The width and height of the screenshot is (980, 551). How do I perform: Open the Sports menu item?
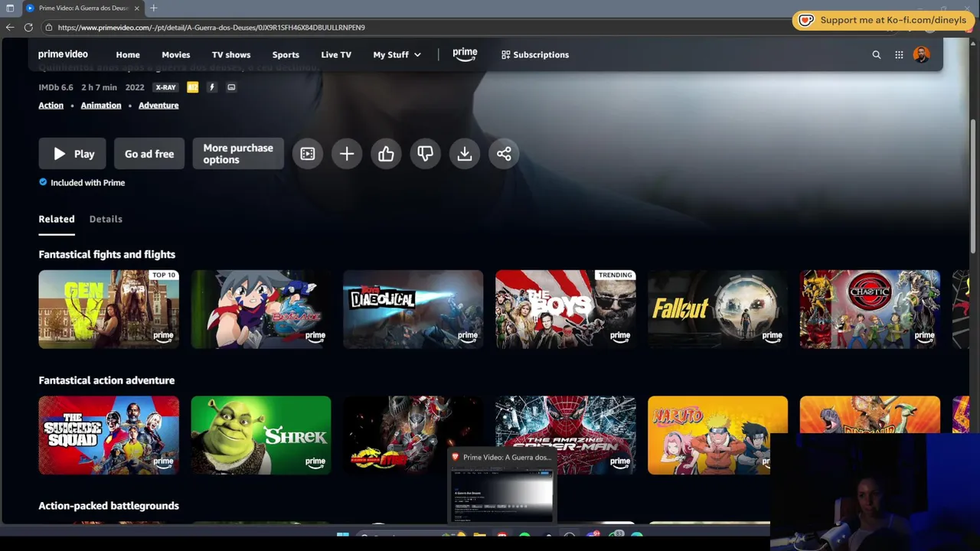(286, 54)
